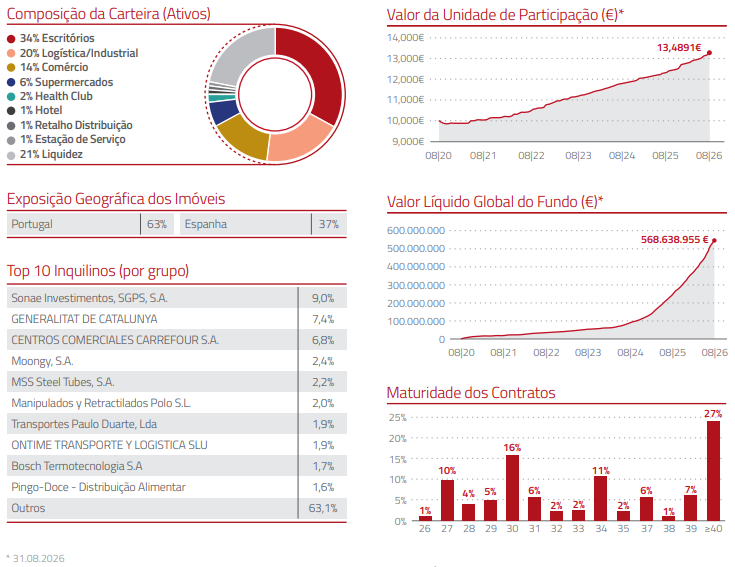Select the navy Supermercados legend dot
735x567 pixels.
pyautogui.click(x=11, y=82)
